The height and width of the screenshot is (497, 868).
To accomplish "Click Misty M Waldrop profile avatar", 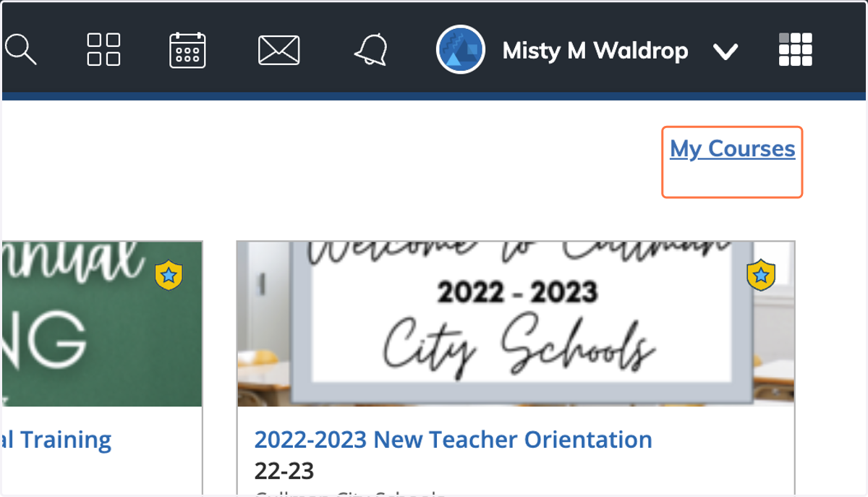I will point(460,50).
